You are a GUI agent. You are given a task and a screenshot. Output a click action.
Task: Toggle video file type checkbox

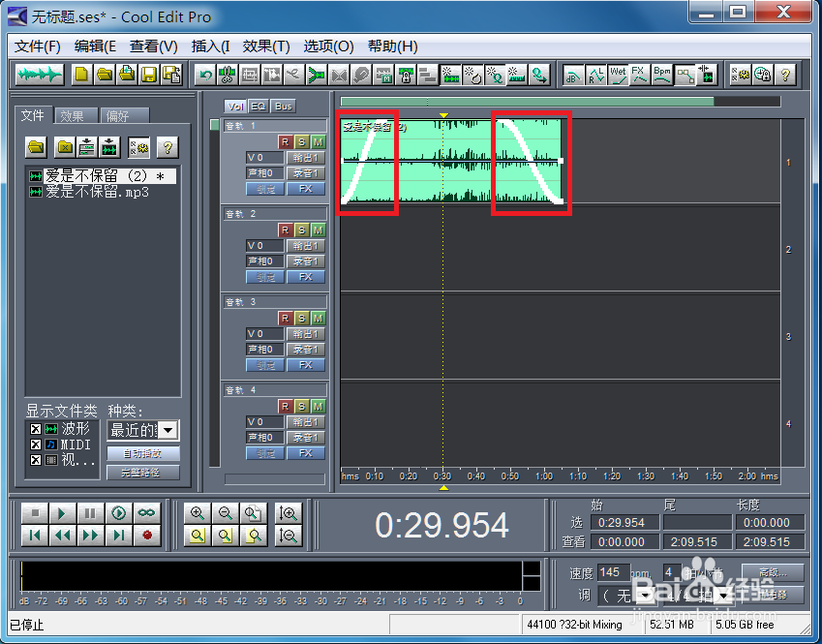(x=36, y=460)
